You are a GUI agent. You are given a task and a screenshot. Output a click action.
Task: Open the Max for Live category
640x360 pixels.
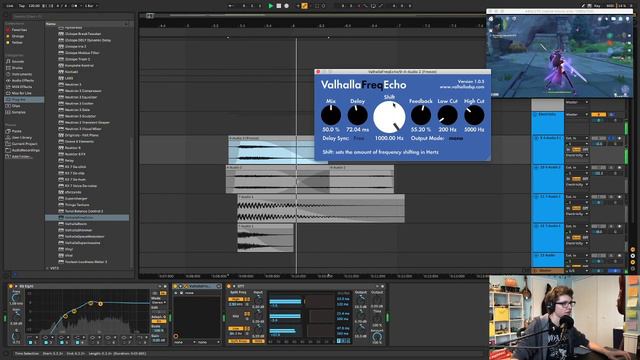coord(21,93)
